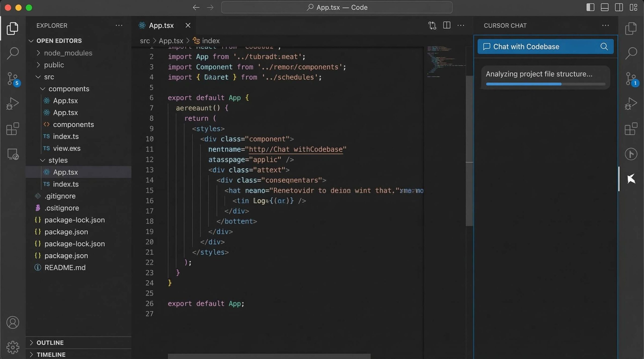Image resolution: width=644 pixels, height=359 pixels.
Task: Open the components file with orange brackets icon
Action: tap(78, 124)
